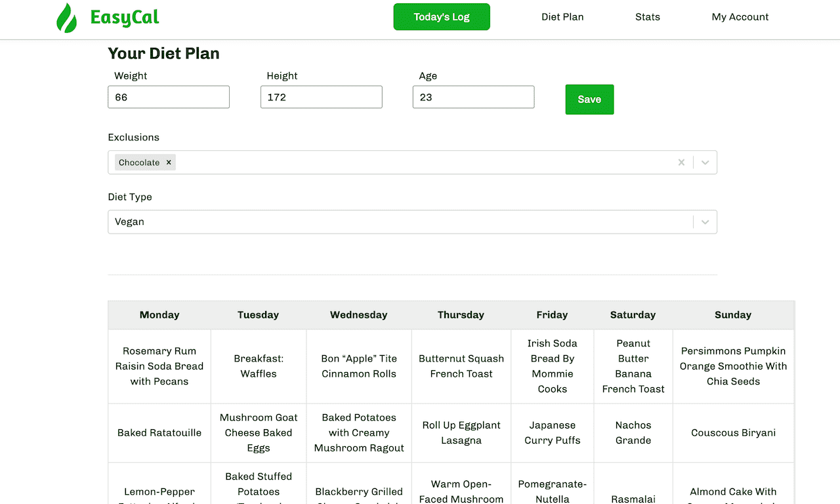The image size is (840, 504).
Task: Select Couscous Biryani for Sunday
Action: point(734,433)
